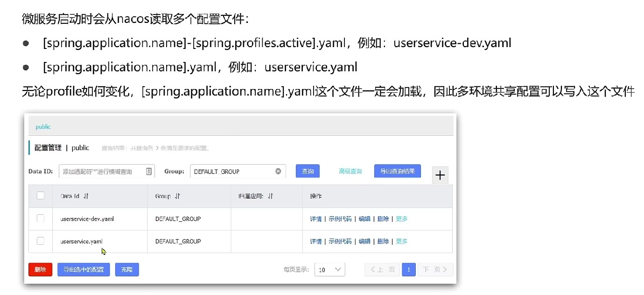Open 示例代码 for userservice.yaml
The image size is (644, 295).
click(x=340, y=241)
